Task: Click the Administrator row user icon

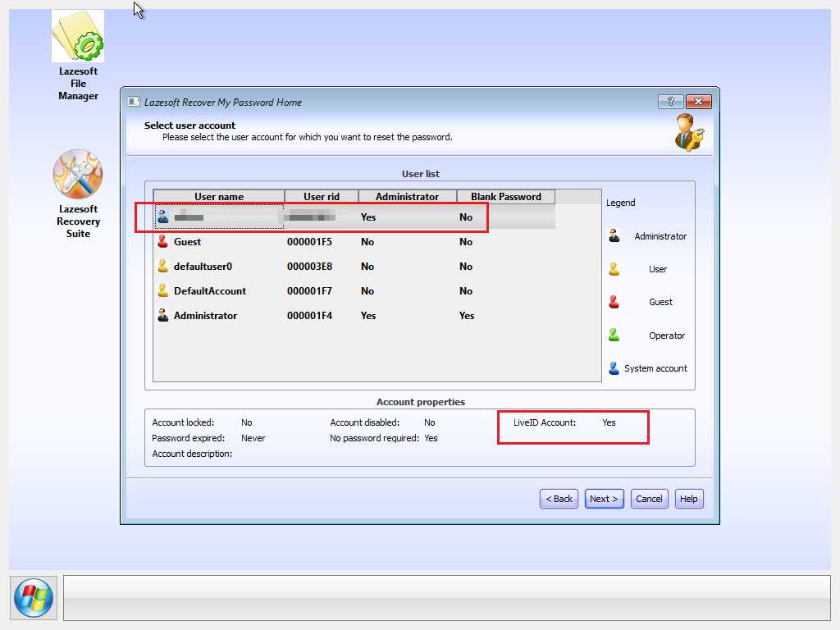Action: [x=163, y=316]
